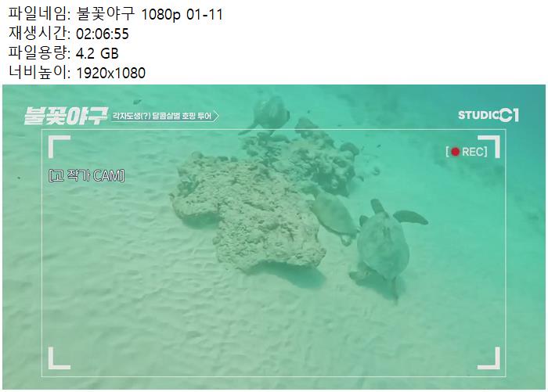Click the filename text 불꽃야구 1080p 01-11
The width and height of the screenshot is (548, 392).
click(150, 14)
